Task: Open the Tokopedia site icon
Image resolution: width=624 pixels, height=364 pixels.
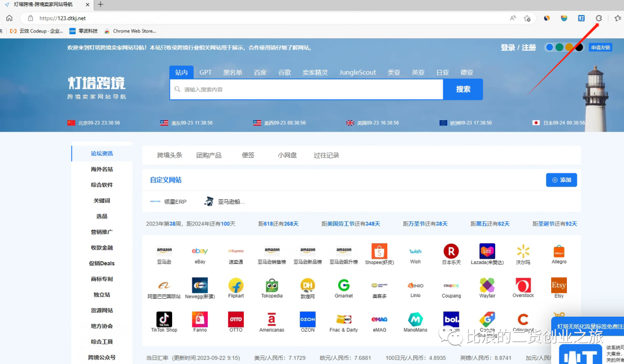Action: [272, 285]
